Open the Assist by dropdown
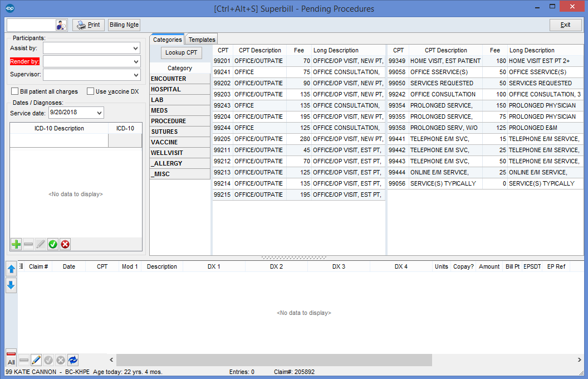The height and width of the screenshot is (379, 588). tap(136, 48)
